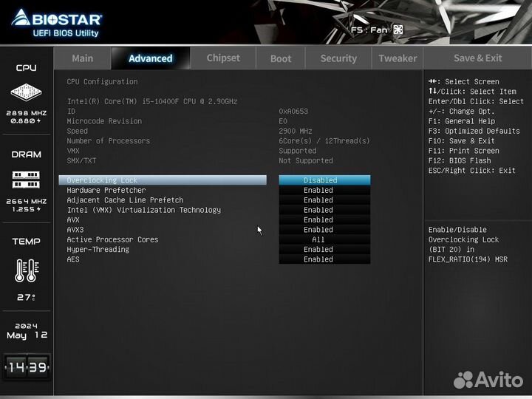Click the ESC/Right Click: Exit hint
Screen dimensions: 532x399
(x=472, y=171)
